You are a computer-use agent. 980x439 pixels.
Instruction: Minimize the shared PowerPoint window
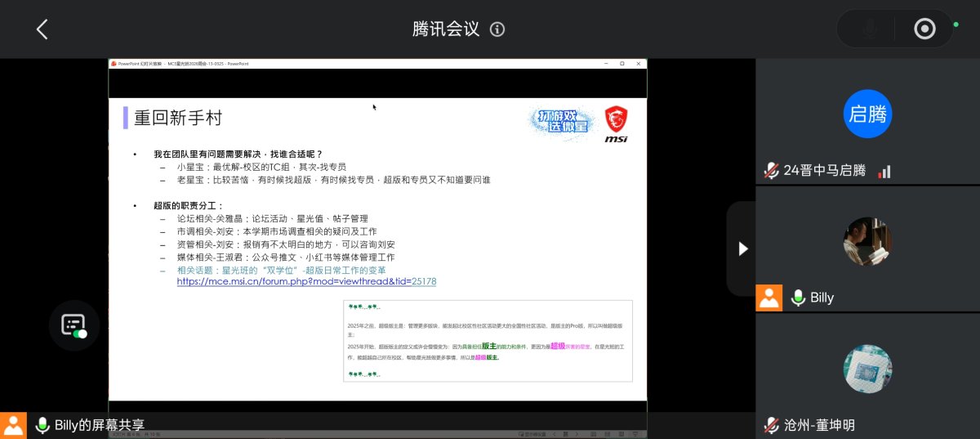point(606,63)
